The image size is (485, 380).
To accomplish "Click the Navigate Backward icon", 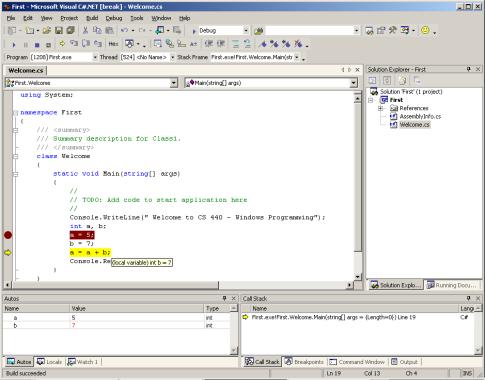I will coord(160,31).
